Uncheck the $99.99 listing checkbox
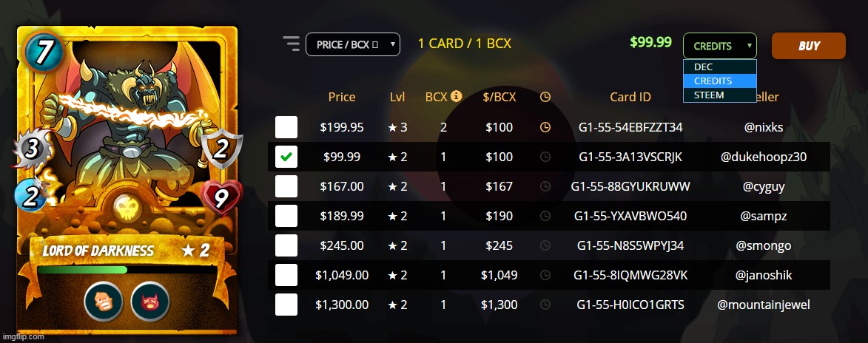868x343 pixels. pyautogui.click(x=286, y=157)
